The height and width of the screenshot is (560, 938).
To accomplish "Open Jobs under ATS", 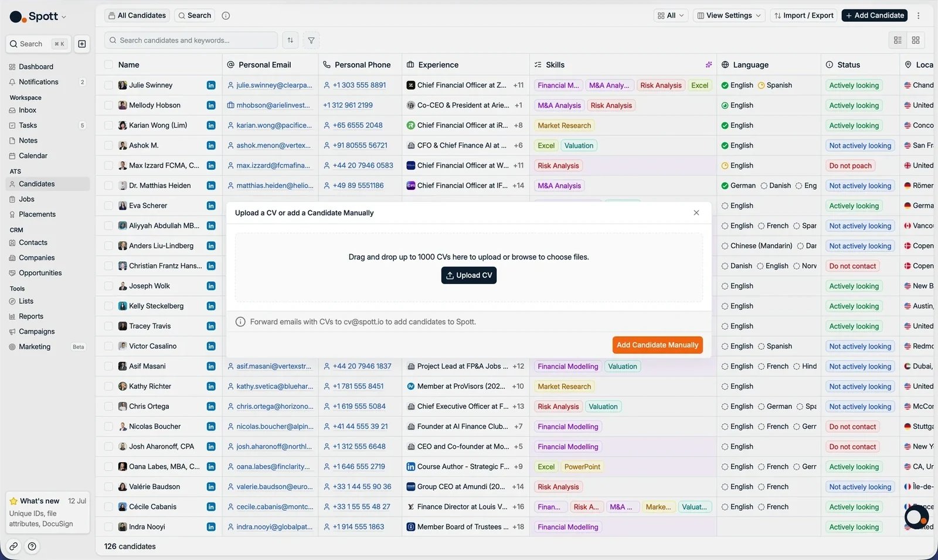I will click(47, 199).
